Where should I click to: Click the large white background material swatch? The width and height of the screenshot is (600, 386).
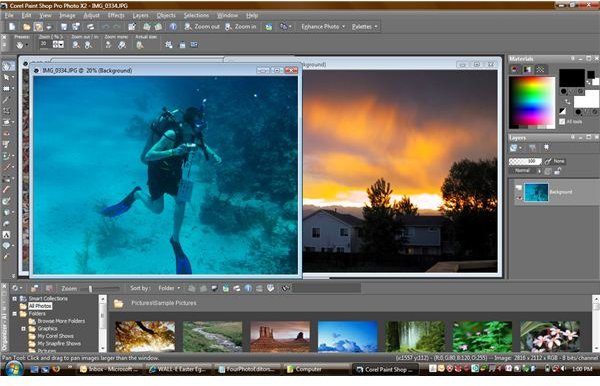click(x=586, y=99)
